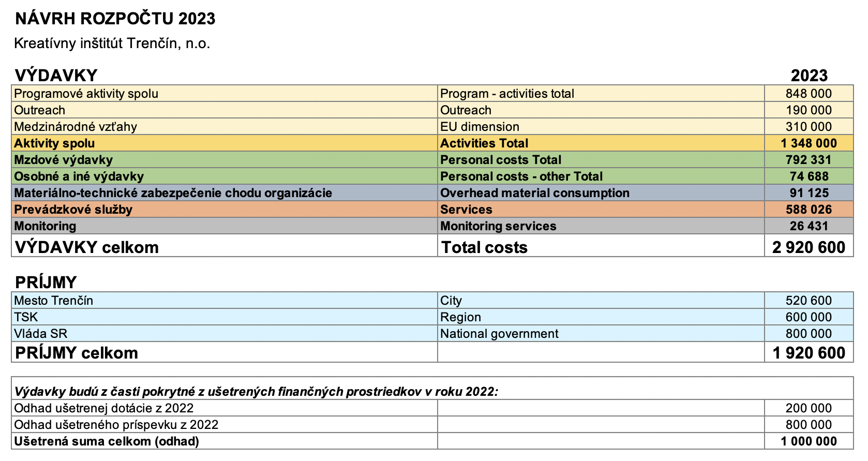This screenshot has height=461, width=868.
Task: Select value '848 000'
Action: point(809,94)
